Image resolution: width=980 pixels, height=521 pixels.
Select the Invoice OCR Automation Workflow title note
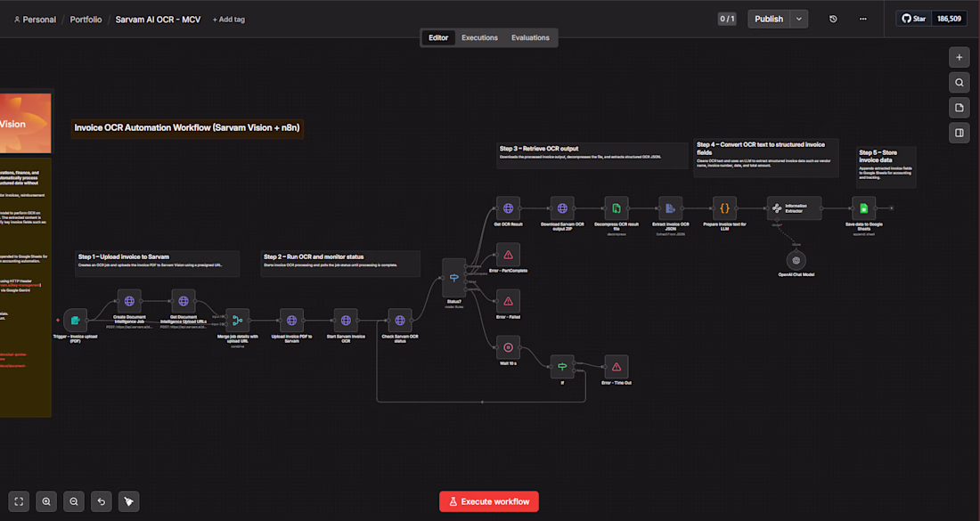click(187, 128)
